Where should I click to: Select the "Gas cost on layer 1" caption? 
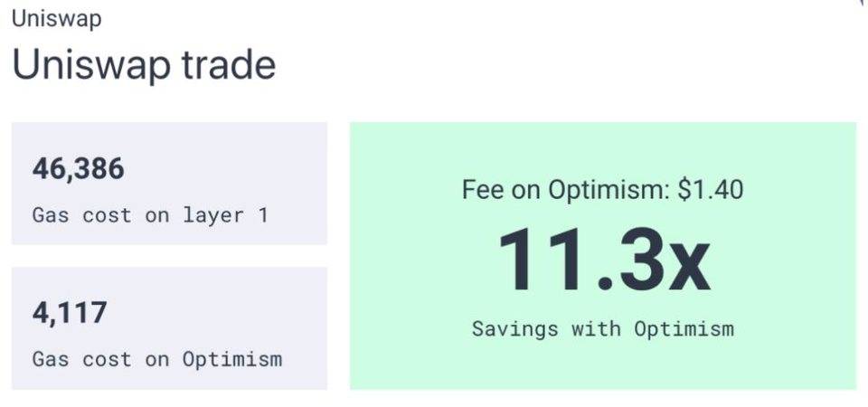[149, 215]
